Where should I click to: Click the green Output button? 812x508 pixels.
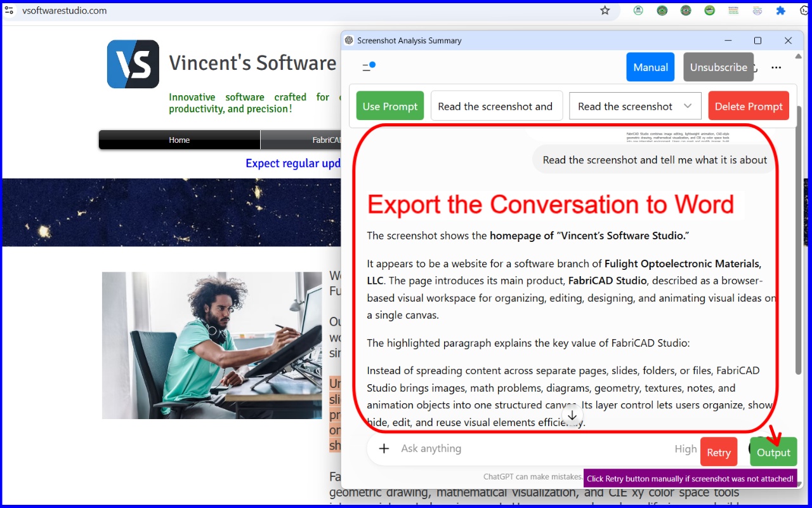tap(773, 452)
